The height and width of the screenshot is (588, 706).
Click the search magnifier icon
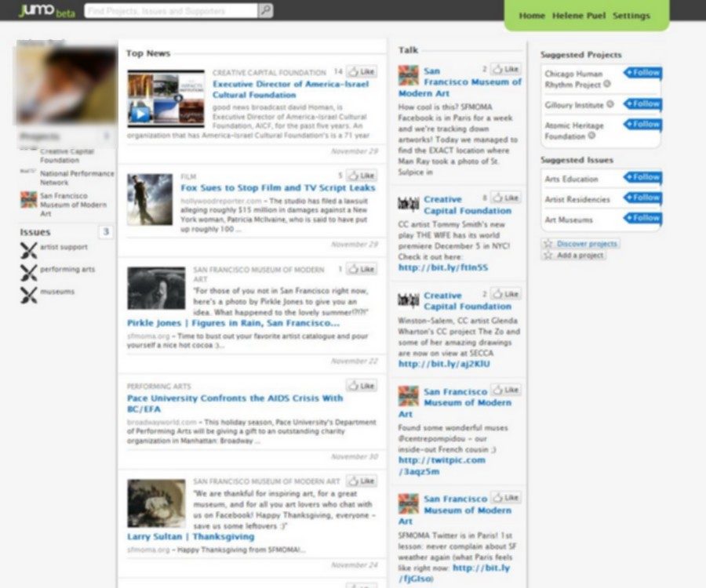pyautogui.click(x=266, y=11)
